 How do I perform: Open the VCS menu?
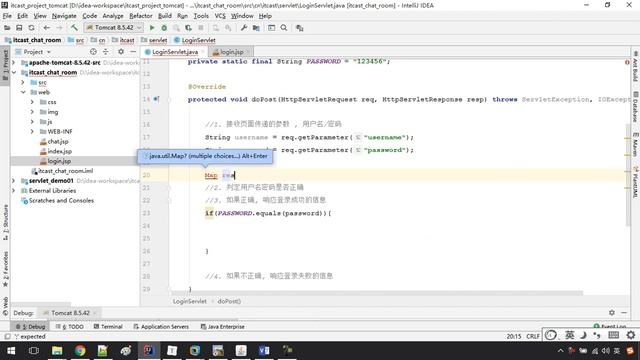click(x=220, y=16)
